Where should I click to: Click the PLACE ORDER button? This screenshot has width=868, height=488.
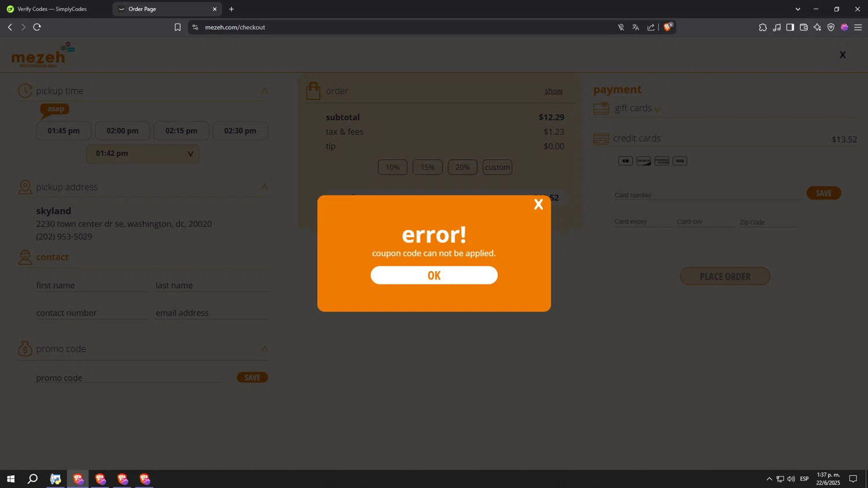pyautogui.click(x=725, y=276)
